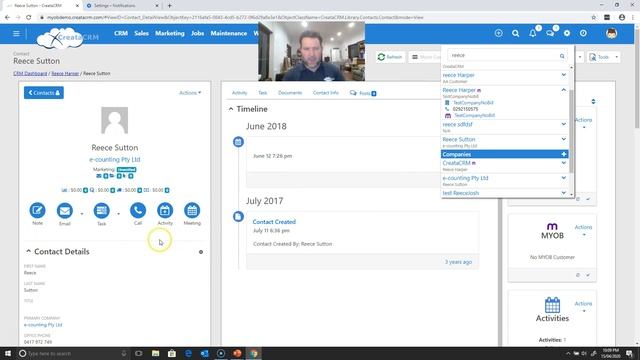Open the Tools dropdown
Image resolution: width=640 pixels, height=360 pixels.
click(604, 57)
